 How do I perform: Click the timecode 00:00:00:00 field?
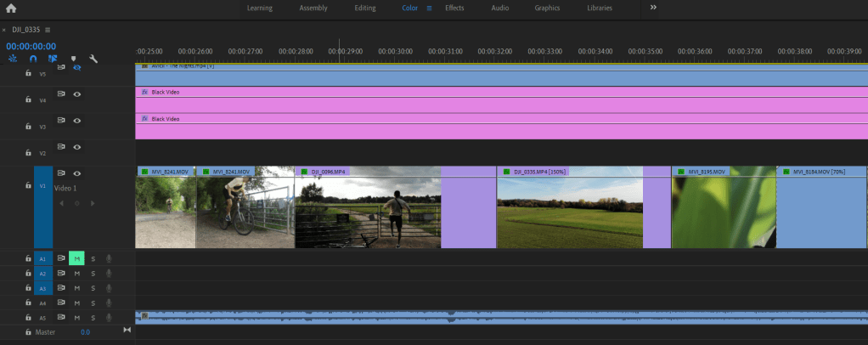click(x=31, y=47)
